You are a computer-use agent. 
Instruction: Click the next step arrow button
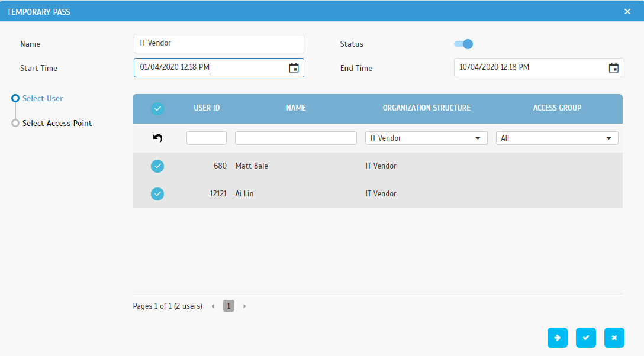coord(558,338)
